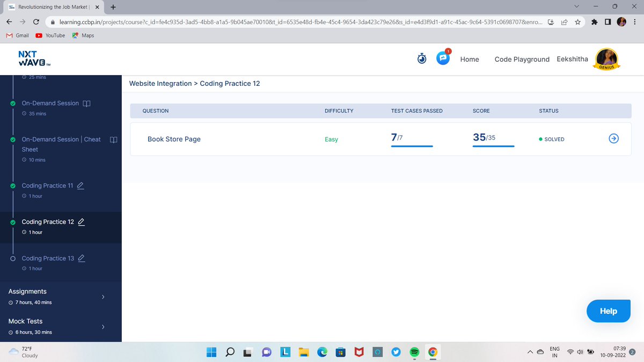
Task: Click ENG IN language indicator
Action: (554, 352)
